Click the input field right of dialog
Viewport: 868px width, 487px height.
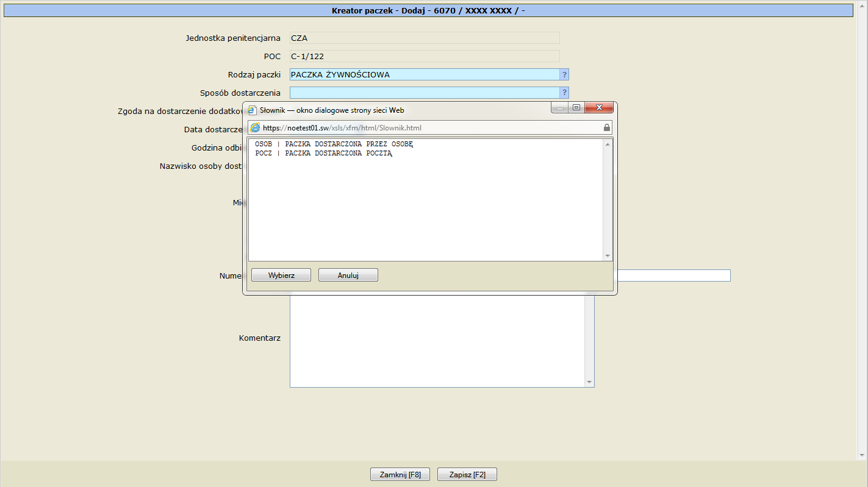coord(673,275)
